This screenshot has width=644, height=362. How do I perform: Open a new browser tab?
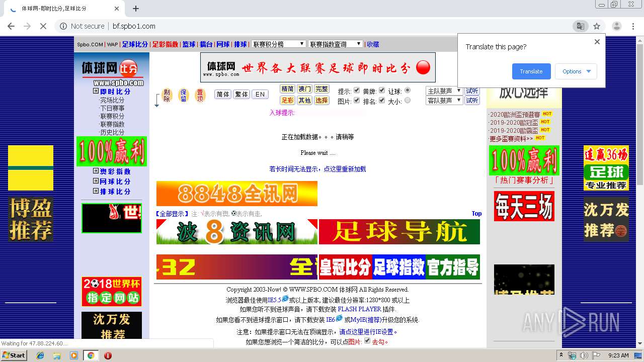[x=136, y=9]
